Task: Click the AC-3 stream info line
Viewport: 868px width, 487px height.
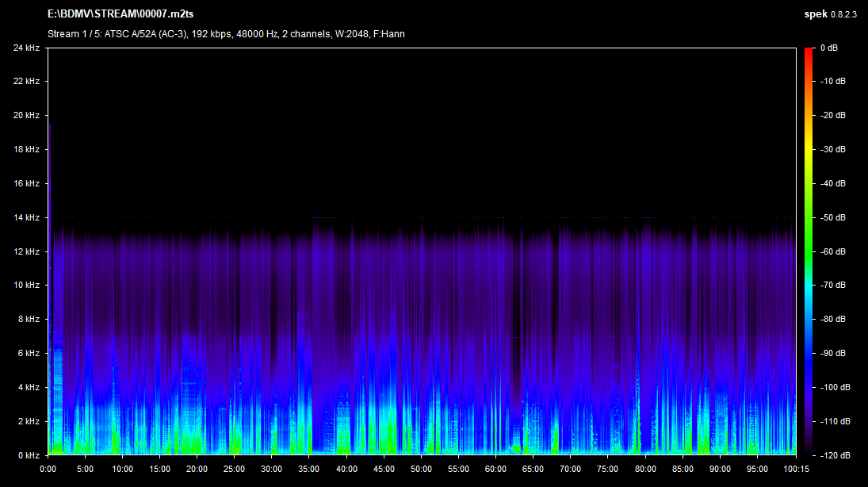Action: pyautogui.click(x=227, y=34)
